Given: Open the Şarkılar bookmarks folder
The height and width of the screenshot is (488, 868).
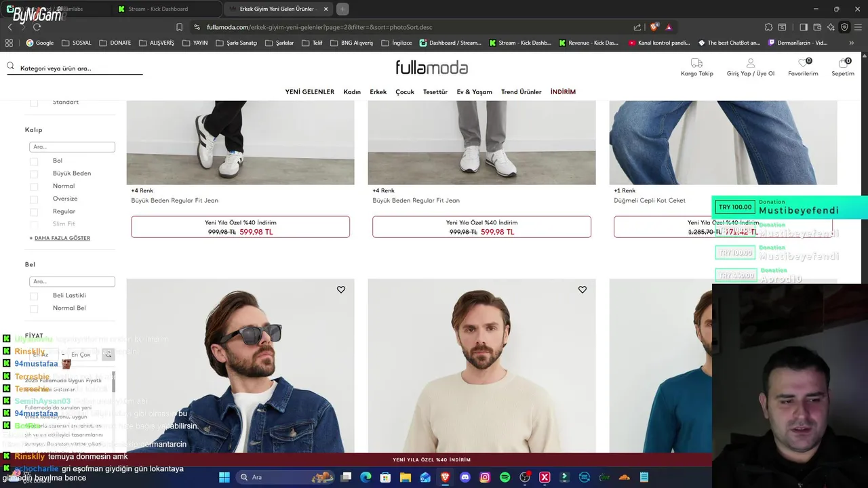Looking at the screenshot, I should (279, 43).
